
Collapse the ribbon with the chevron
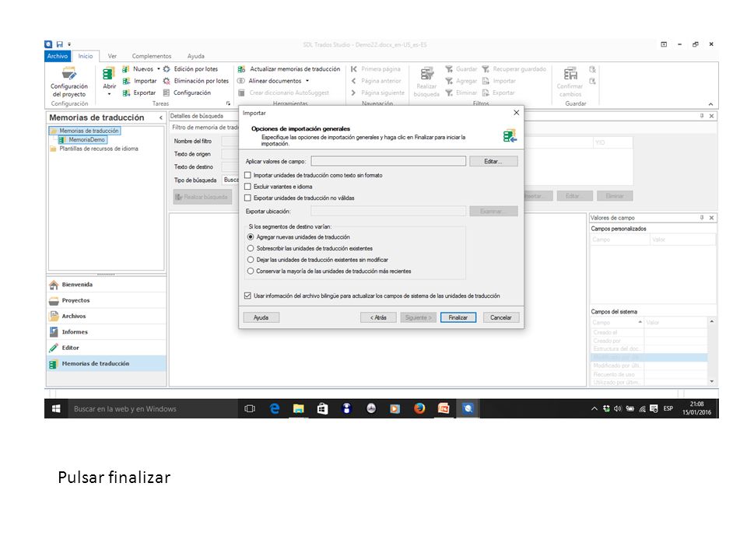[x=710, y=103]
